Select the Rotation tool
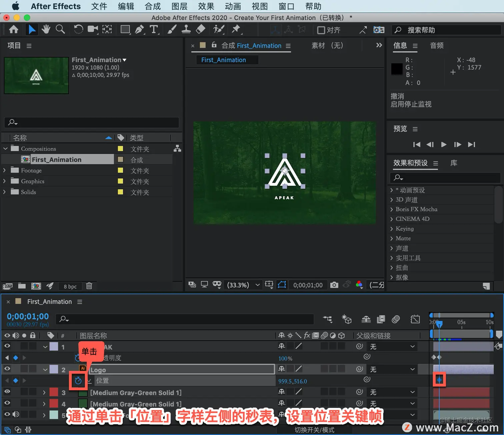 tap(78, 30)
